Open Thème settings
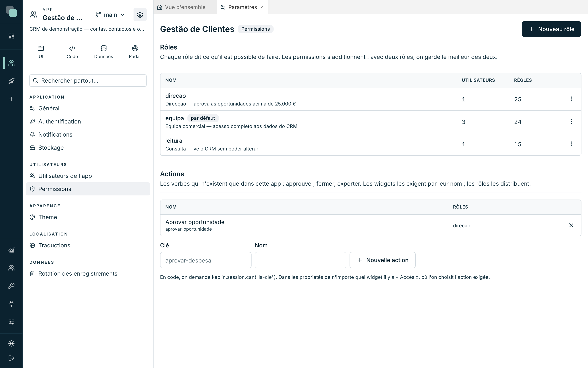588x368 pixels. coord(88,217)
